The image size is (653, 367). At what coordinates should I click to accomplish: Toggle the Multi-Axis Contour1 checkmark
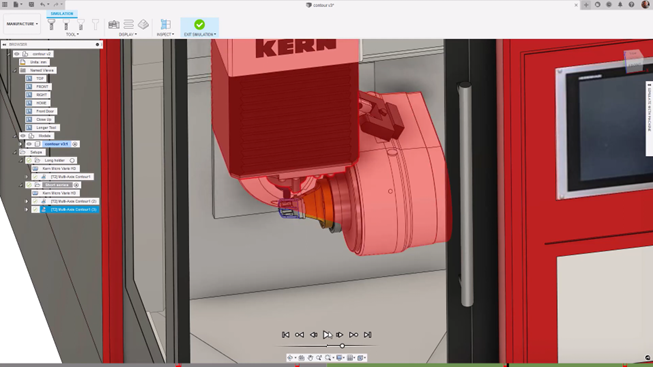coord(35,177)
